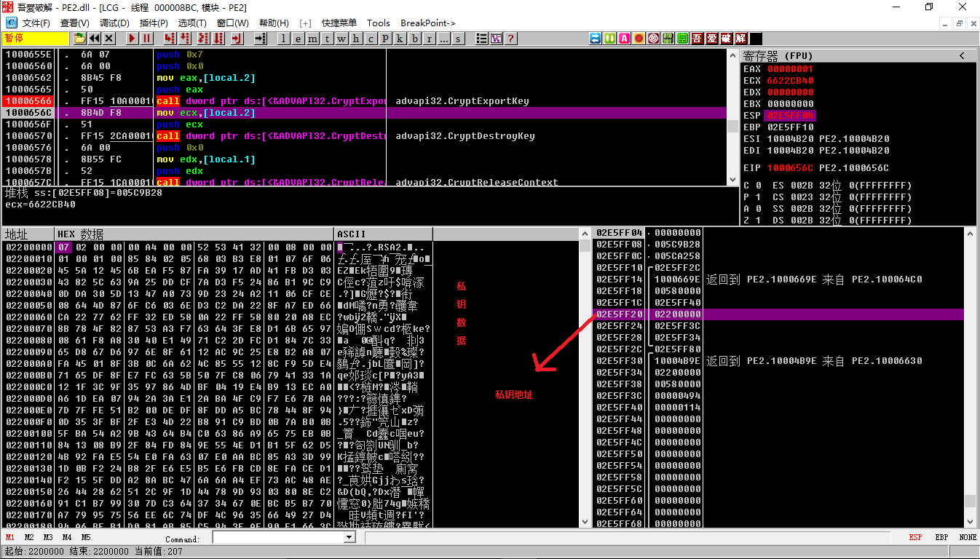Open the 插件(P) plugins menu
Viewport: 980px width, 559px height.
[x=152, y=23]
